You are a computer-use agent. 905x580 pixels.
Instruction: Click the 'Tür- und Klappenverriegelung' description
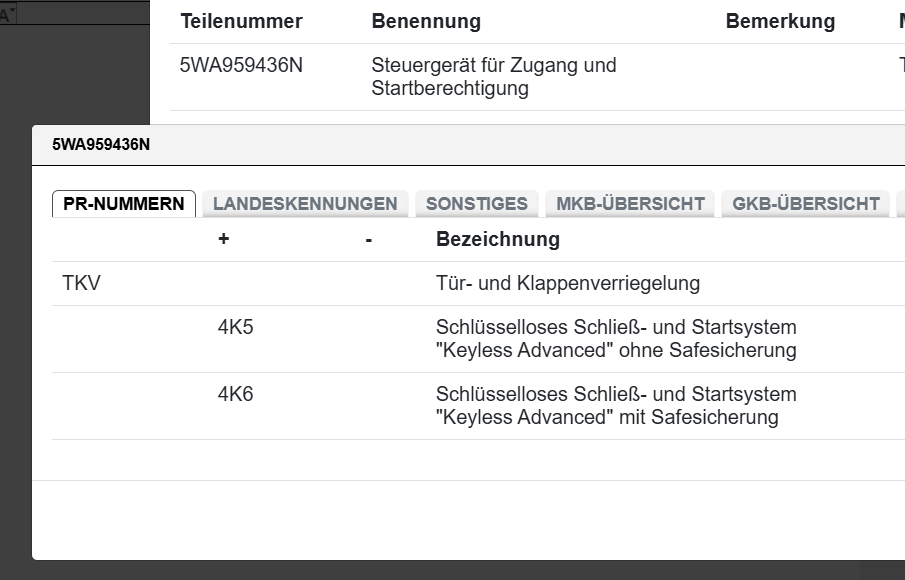coord(567,284)
